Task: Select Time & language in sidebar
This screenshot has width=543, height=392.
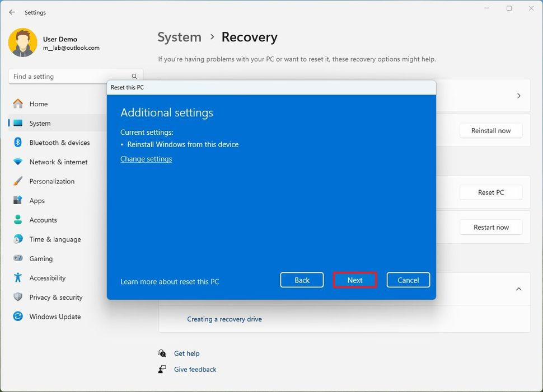Action: pyautogui.click(x=55, y=239)
